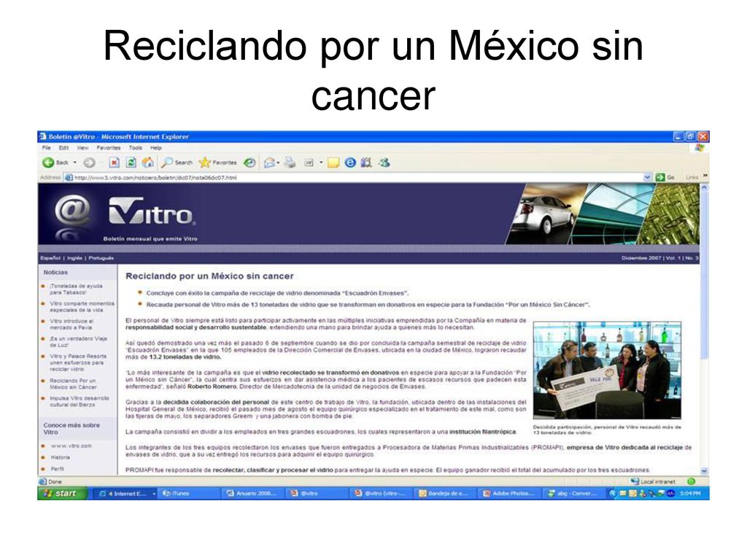
Task: Expand the address bar dropdown arrow
Action: click(x=647, y=177)
